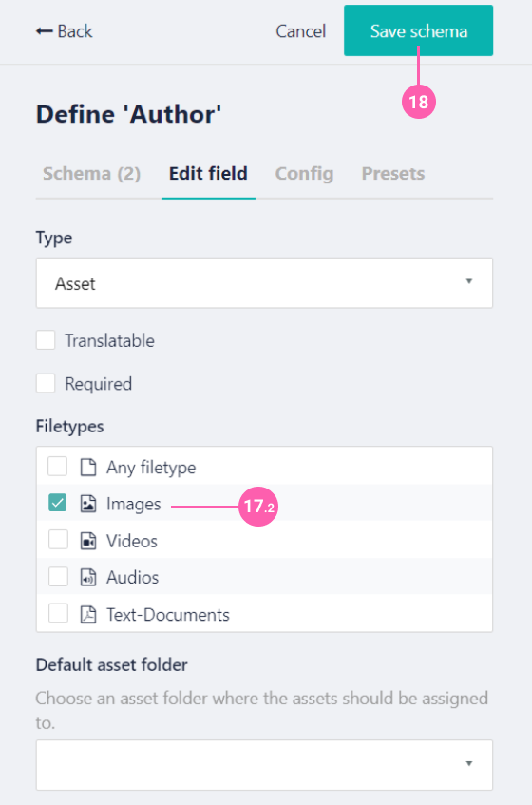Check the Any filetype checkbox
The width and height of the screenshot is (532, 805).
[x=57, y=467]
